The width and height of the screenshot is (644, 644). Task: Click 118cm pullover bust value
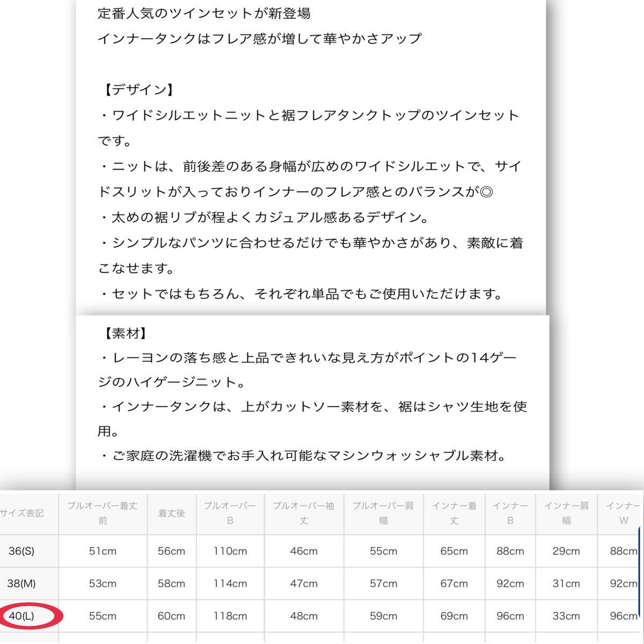(x=230, y=616)
